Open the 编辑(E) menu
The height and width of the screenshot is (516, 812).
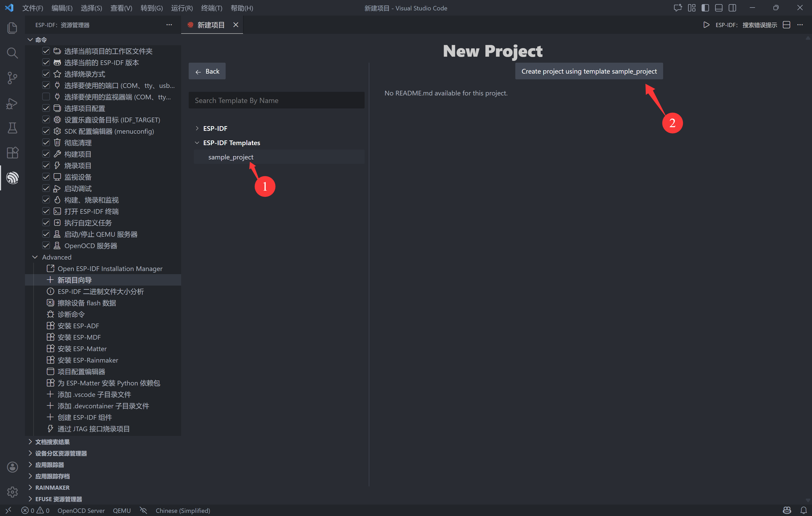(x=62, y=8)
